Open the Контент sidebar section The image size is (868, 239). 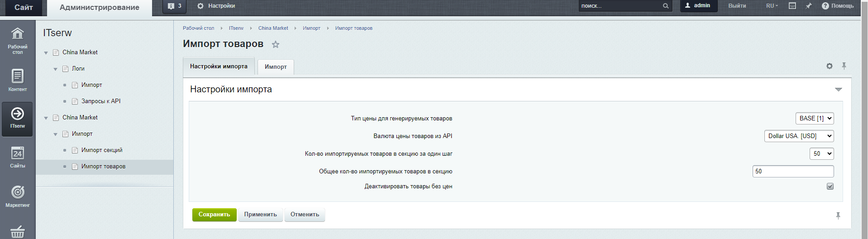click(17, 80)
